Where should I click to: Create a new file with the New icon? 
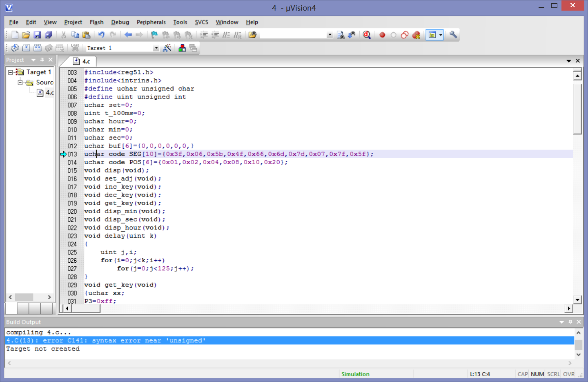(x=15, y=35)
